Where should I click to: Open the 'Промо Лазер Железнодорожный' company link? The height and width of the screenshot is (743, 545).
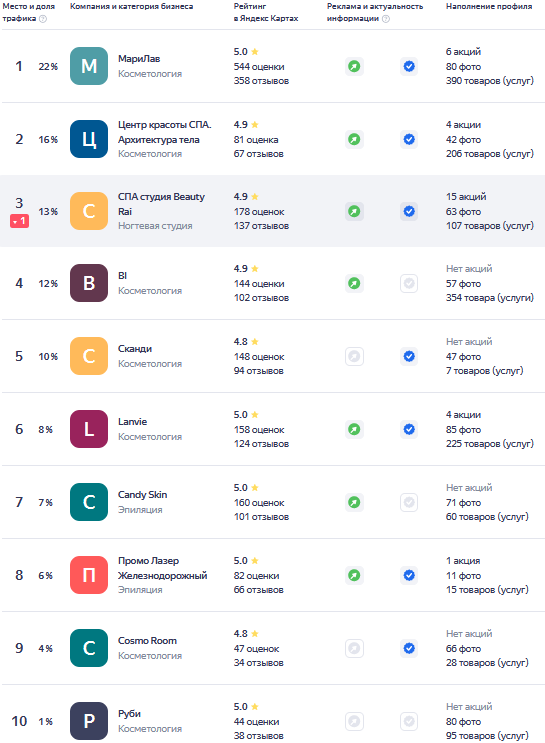(163, 568)
